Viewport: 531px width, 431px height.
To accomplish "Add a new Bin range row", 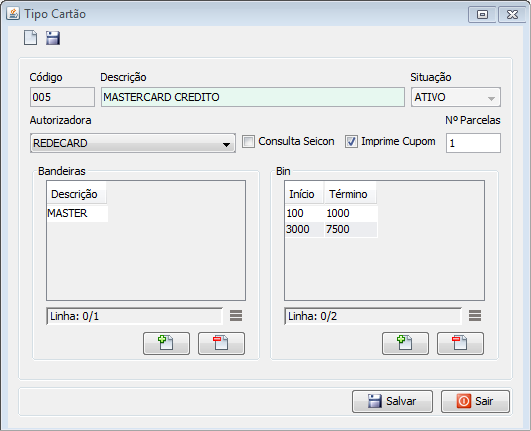I will tap(405, 343).
